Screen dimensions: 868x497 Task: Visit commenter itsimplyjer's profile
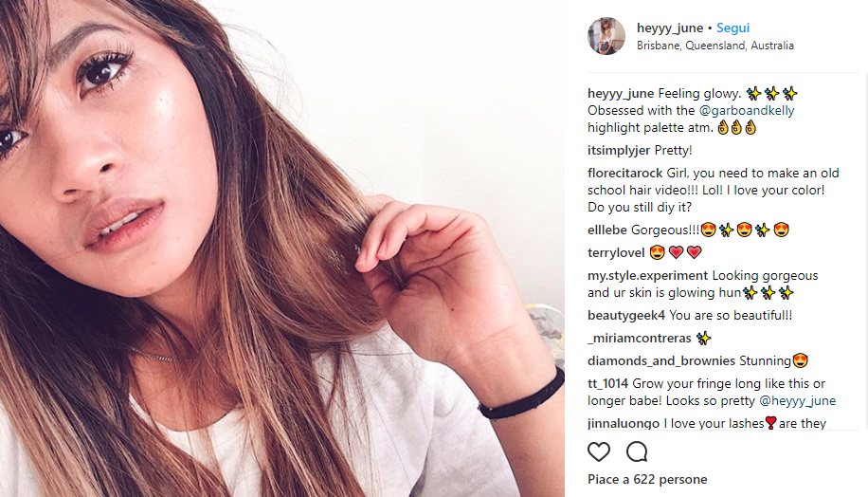coord(619,150)
